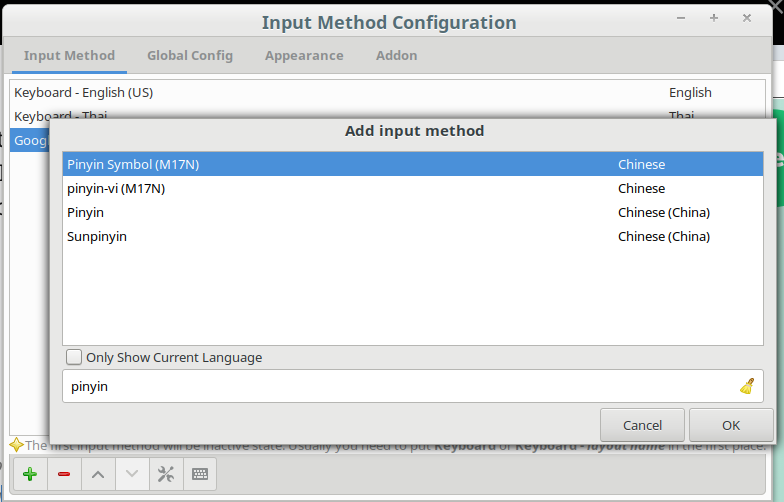
Task: Move input method up with the up arrow
Action: 97,474
